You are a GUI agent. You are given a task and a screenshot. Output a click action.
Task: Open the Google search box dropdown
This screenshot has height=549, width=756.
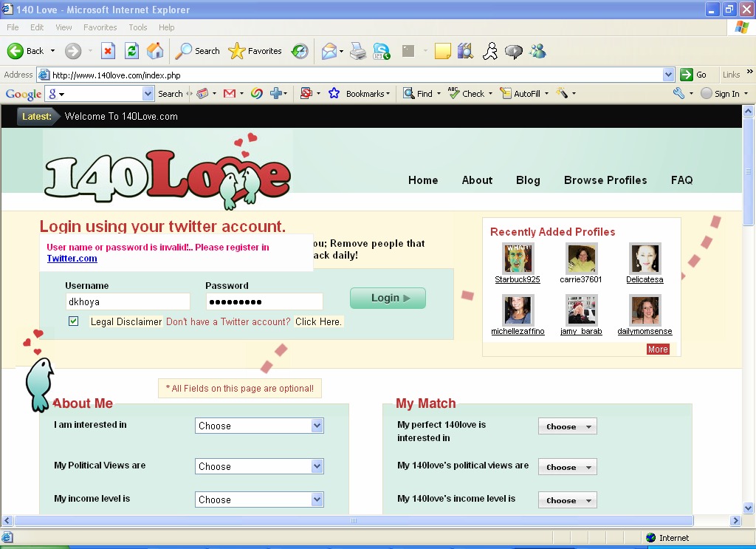148,94
